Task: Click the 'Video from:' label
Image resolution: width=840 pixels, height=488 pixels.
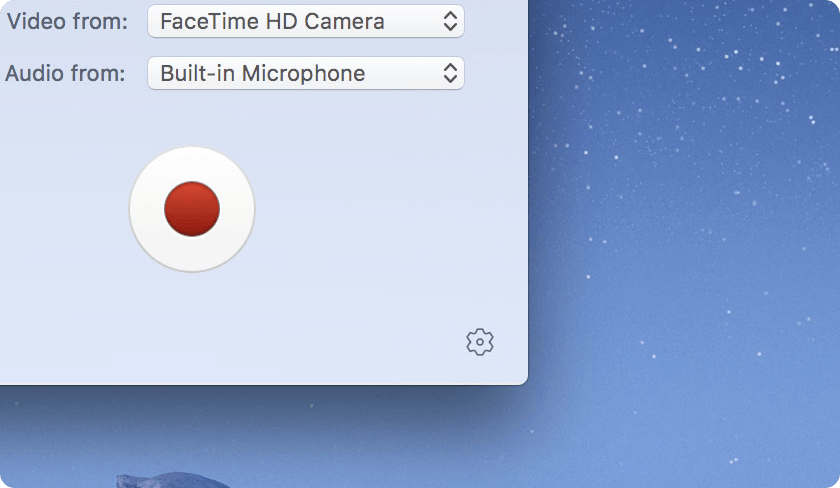Action: [67, 21]
